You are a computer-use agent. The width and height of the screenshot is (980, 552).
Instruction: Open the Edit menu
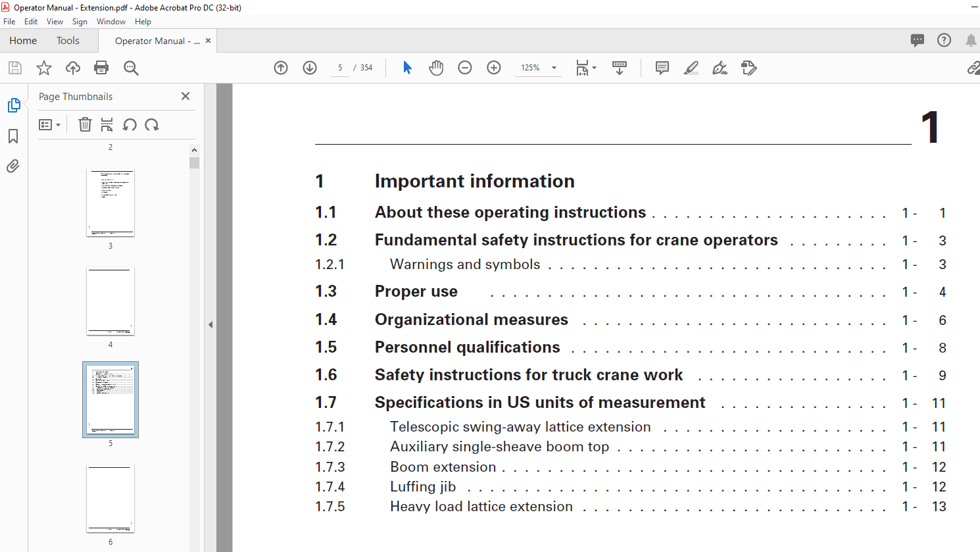pos(31,22)
